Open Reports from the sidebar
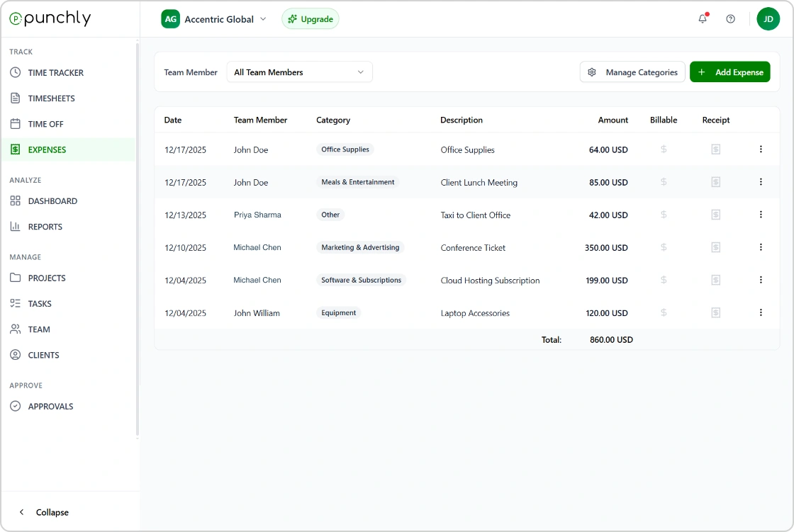The height and width of the screenshot is (532, 794). click(x=45, y=227)
